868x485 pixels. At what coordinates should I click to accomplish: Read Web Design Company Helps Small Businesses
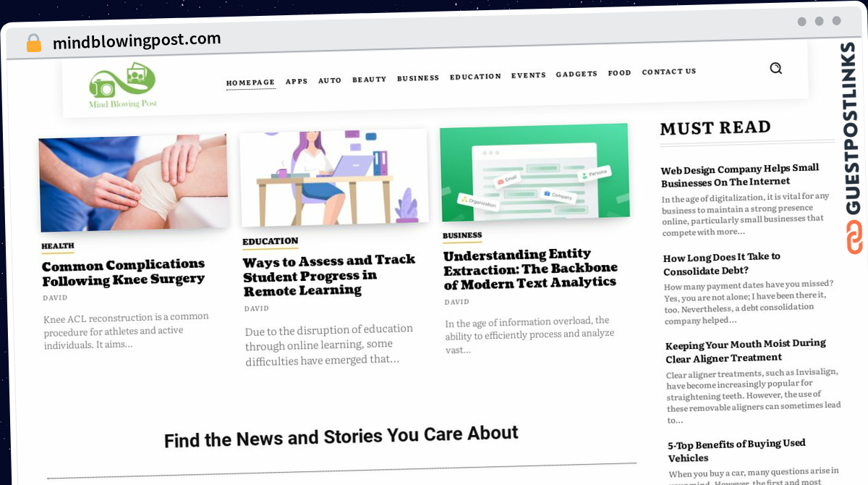point(740,175)
